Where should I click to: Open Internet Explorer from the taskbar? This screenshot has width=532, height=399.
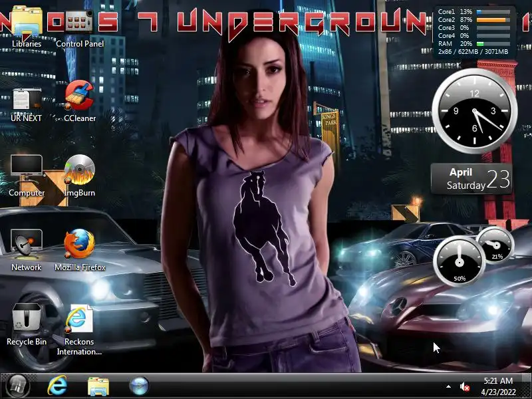coord(57,386)
